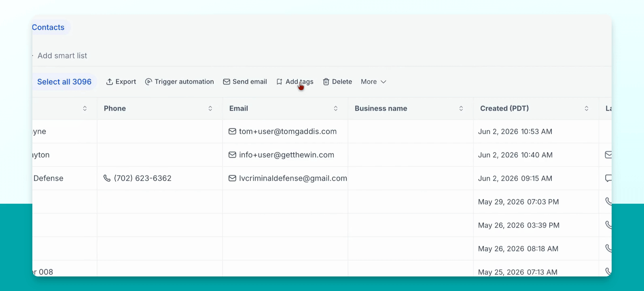Sort by Created (PDT) column arrows

click(587, 108)
